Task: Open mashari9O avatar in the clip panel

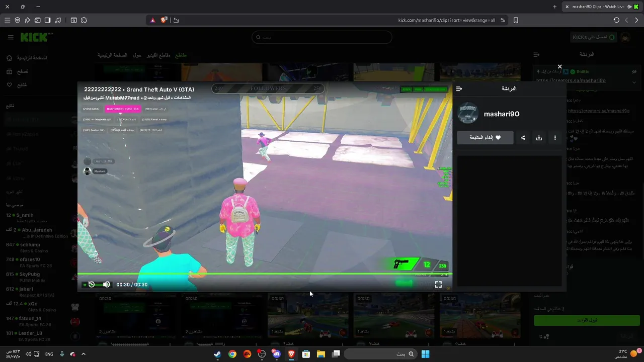Action: pos(468,113)
